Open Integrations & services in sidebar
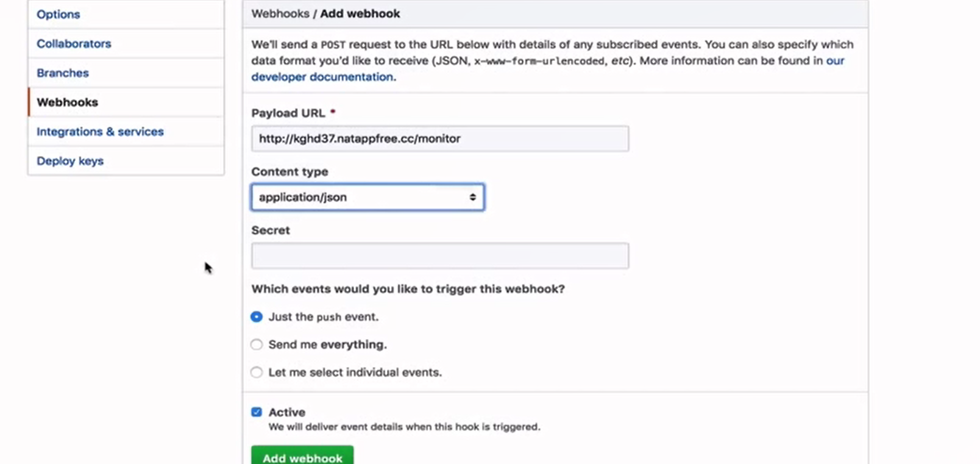 [126, 131]
